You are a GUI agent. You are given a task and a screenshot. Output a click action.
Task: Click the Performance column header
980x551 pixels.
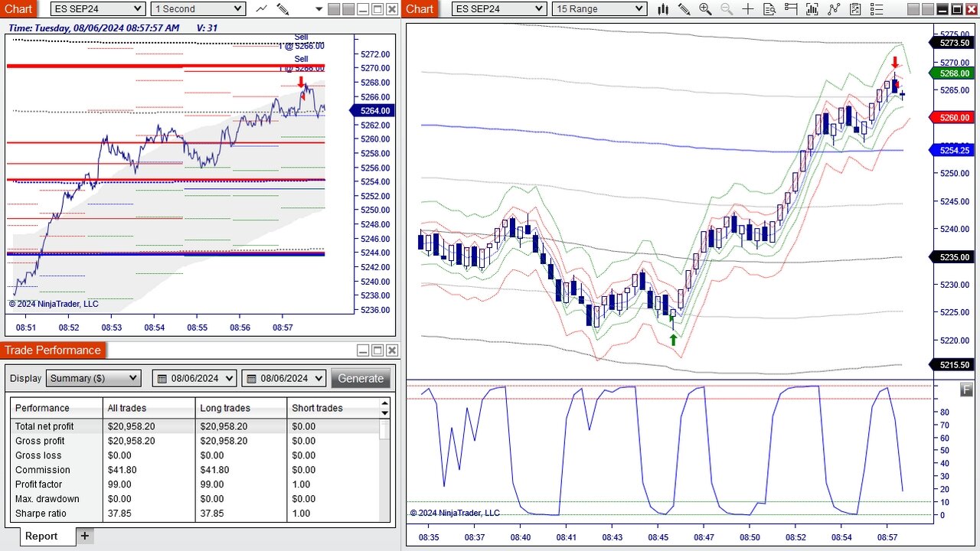tap(57, 408)
